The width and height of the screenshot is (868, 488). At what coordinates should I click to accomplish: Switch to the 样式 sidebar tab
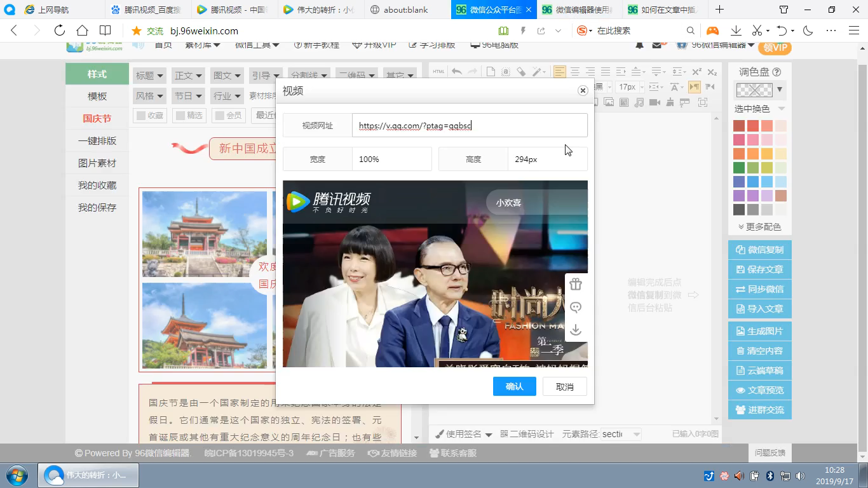(x=97, y=74)
